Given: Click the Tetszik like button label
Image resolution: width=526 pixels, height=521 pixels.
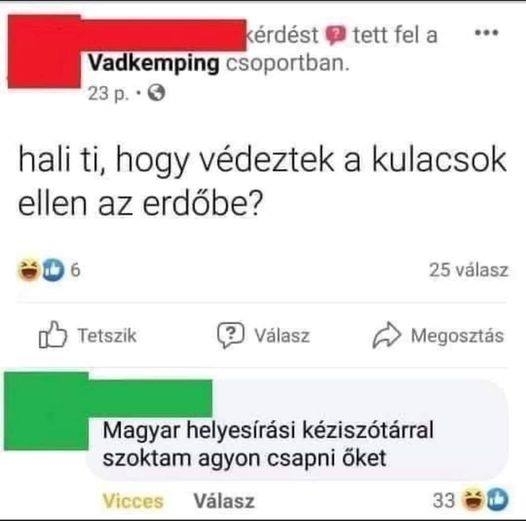Looking at the screenshot, I should point(107,335).
